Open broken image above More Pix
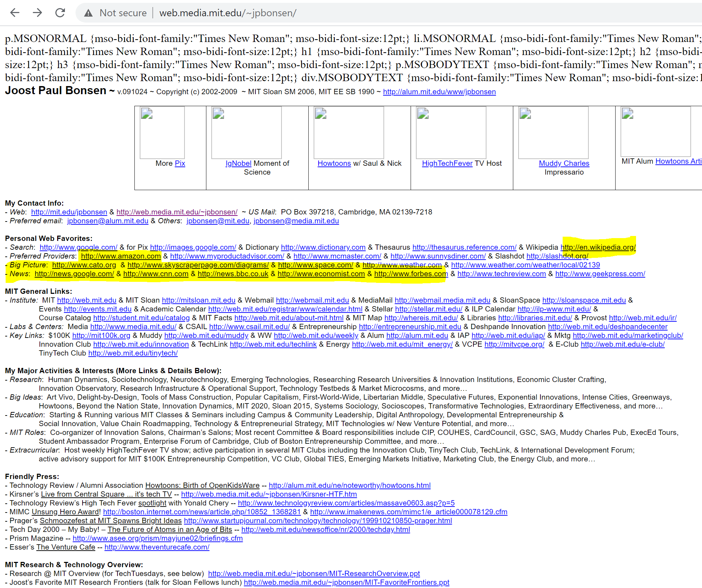 (162, 133)
